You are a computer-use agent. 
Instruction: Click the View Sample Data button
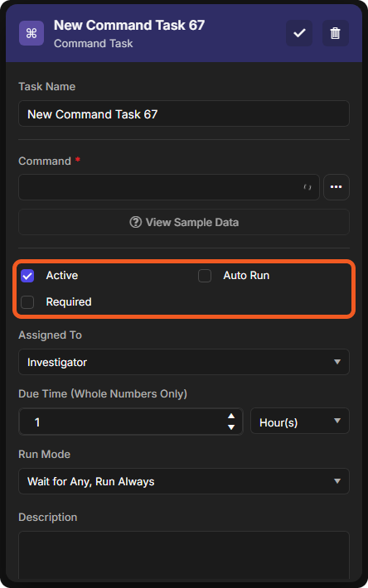pyautogui.click(x=184, y=222)
